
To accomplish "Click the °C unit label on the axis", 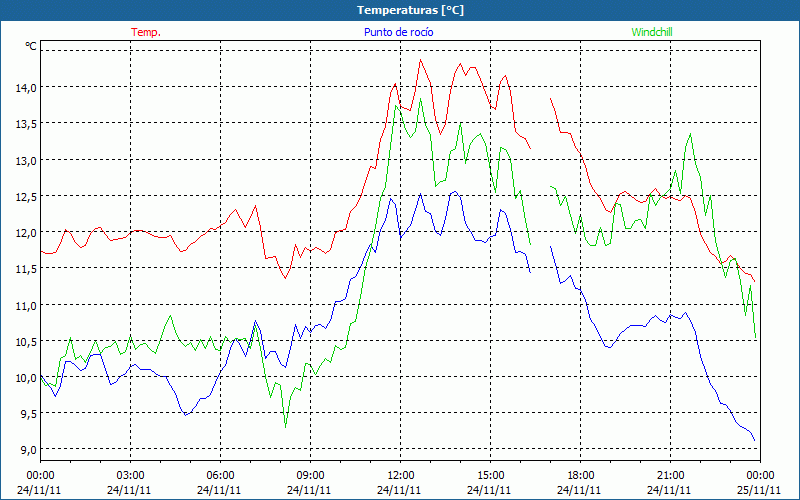I will coord(31,46).
